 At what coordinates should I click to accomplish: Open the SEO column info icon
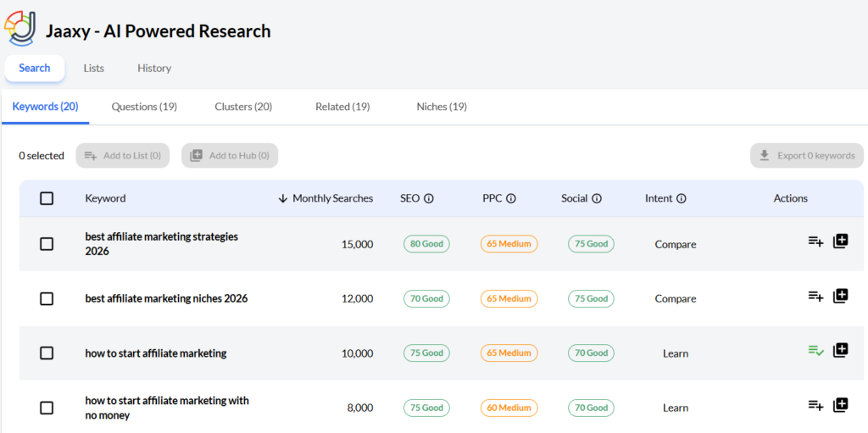pos(428,198)
